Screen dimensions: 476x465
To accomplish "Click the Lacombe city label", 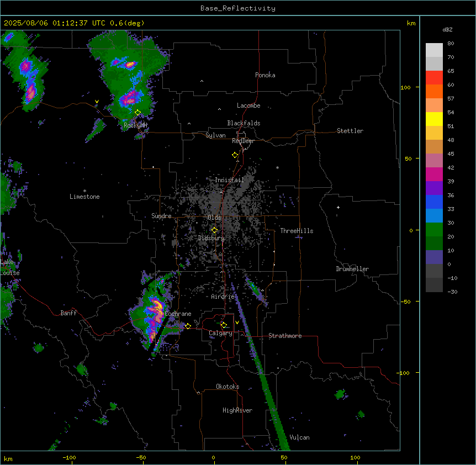I will (x=248, y=105).
